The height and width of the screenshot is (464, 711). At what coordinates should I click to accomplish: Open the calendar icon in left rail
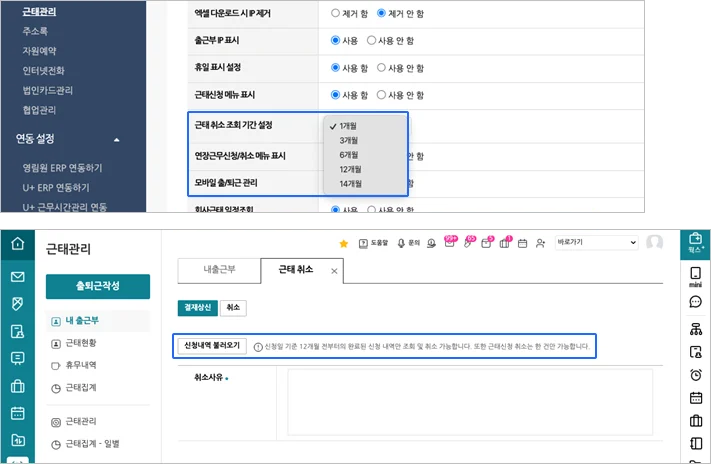click(17, 413)
